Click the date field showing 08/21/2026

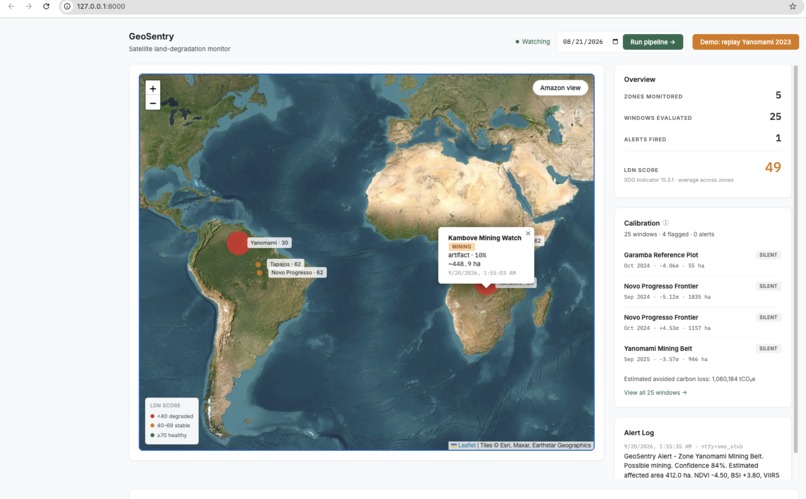tap(589, 42)
